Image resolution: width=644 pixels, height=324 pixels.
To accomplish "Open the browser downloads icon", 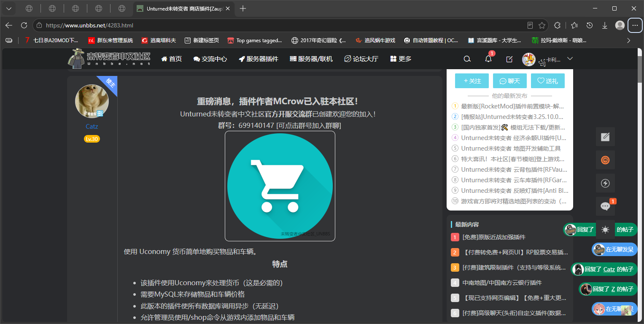I will pos(605,25).
